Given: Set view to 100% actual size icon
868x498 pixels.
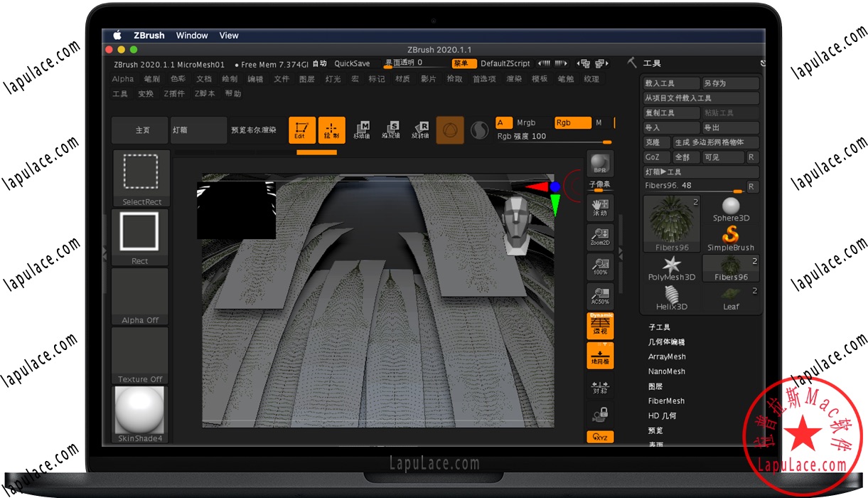Looking at the screenshot, I should [600, 266].
